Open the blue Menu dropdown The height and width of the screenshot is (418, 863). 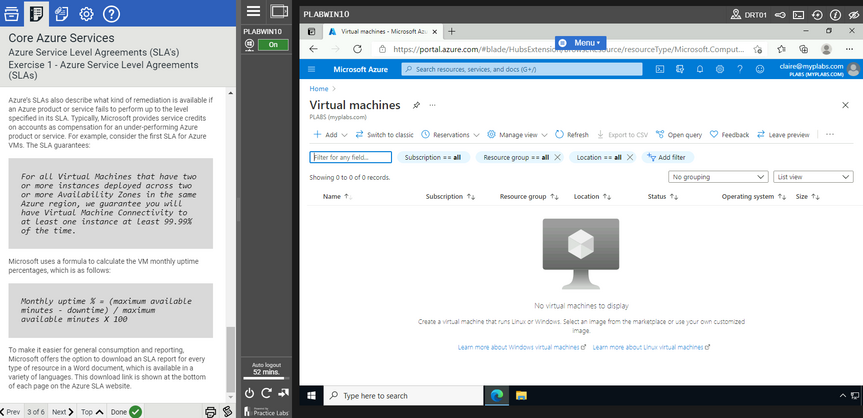pos(581,42)
